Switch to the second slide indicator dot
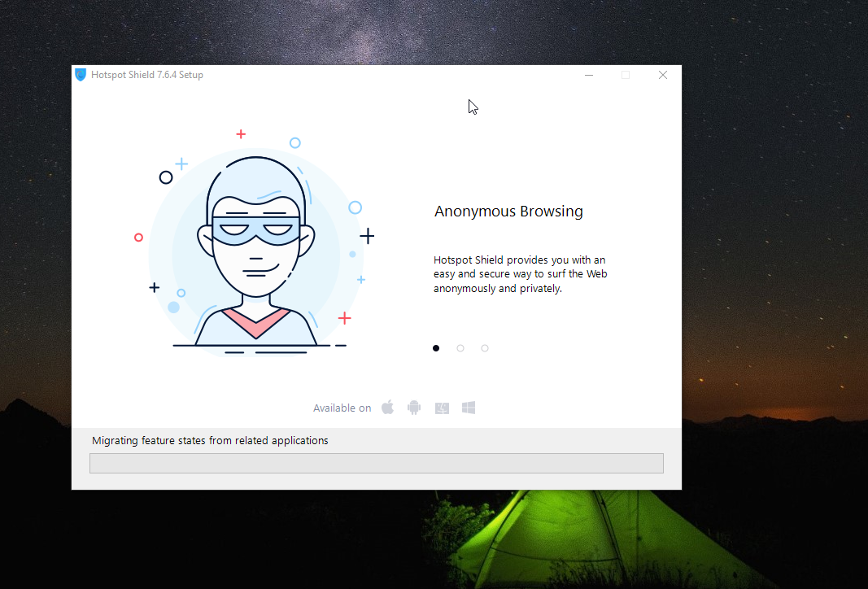868x589 pixels. (460, 348)
